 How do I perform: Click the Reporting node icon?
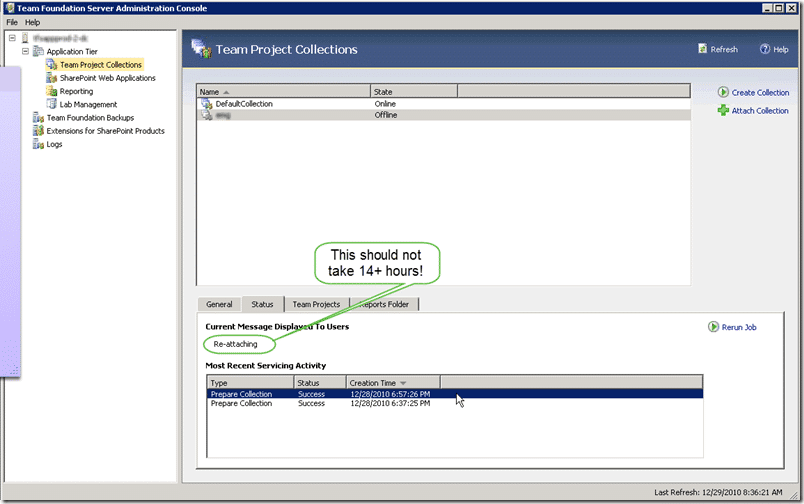(51, 91)
